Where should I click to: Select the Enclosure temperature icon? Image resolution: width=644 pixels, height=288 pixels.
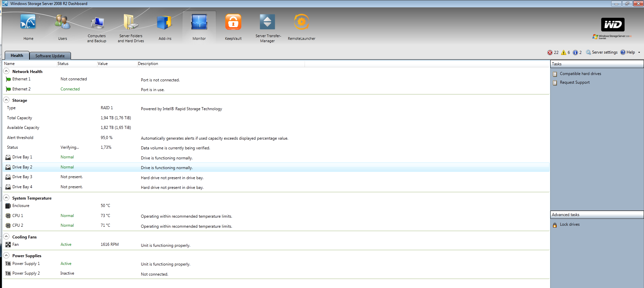(8, 206)
